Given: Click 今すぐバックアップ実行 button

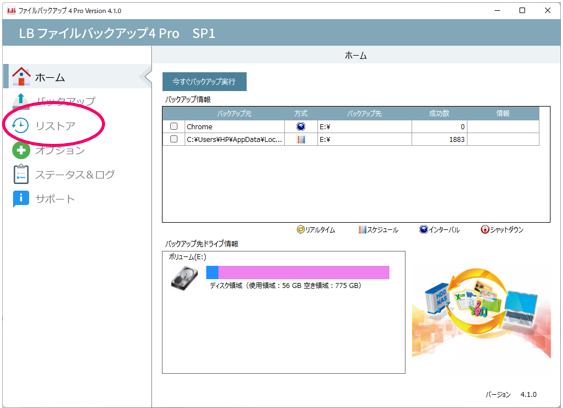Looking at the screenshot, I should [204, 82].
